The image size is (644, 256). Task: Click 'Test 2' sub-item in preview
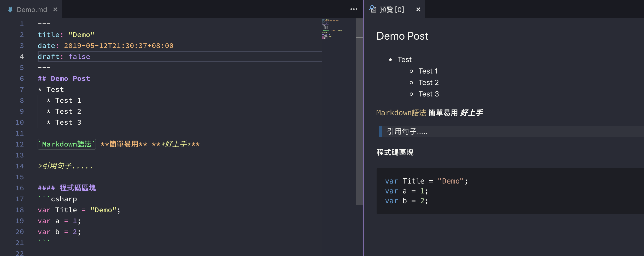(x=429, y=83)
